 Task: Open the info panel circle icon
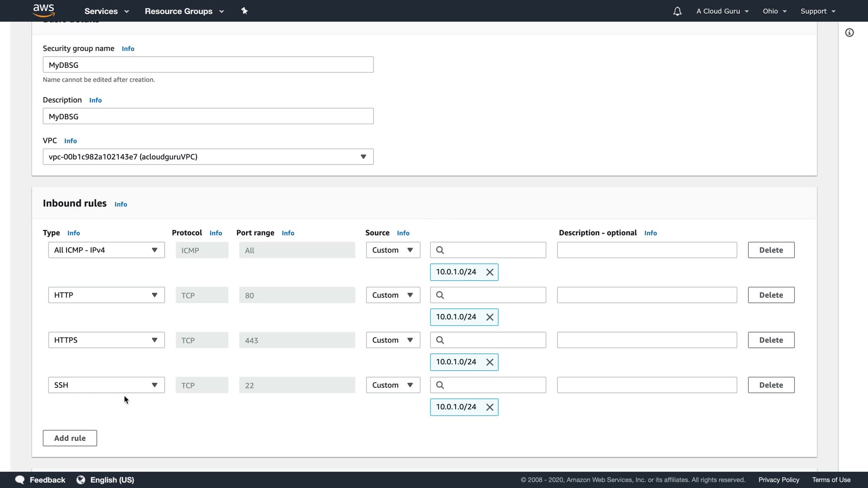[849, 33]
